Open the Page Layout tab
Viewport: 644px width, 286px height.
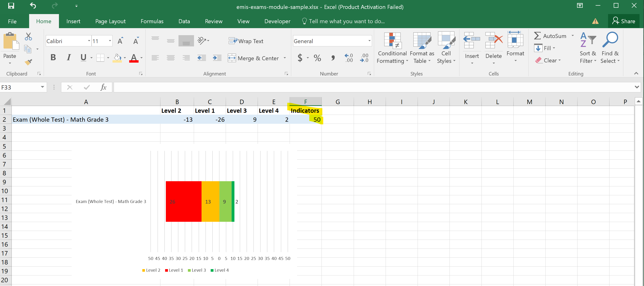point(110,21)
